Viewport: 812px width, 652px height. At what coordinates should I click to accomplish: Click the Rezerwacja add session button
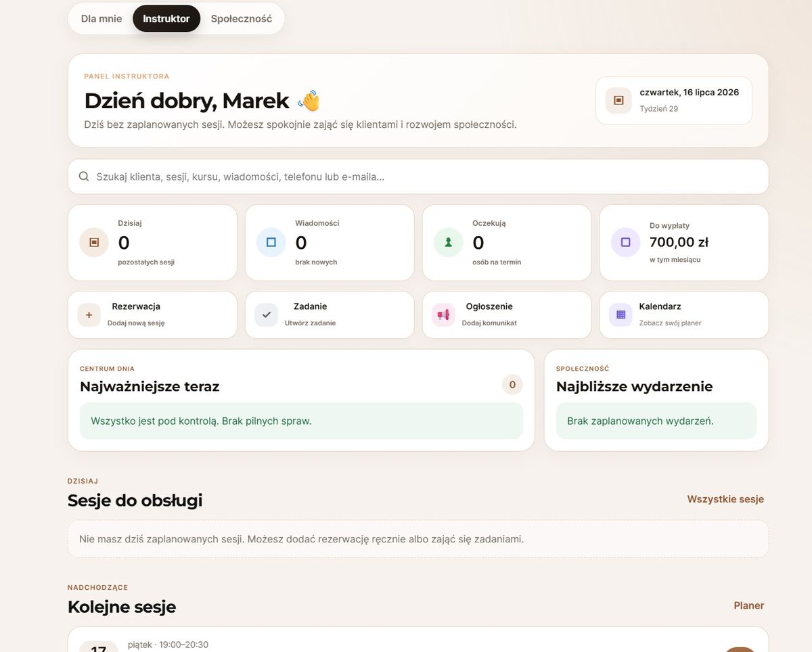pos(152,315)
